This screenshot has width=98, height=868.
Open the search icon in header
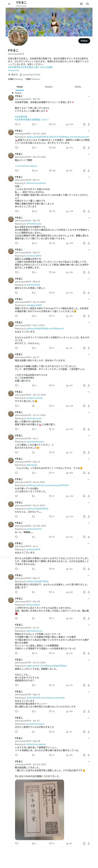(88, 4)
